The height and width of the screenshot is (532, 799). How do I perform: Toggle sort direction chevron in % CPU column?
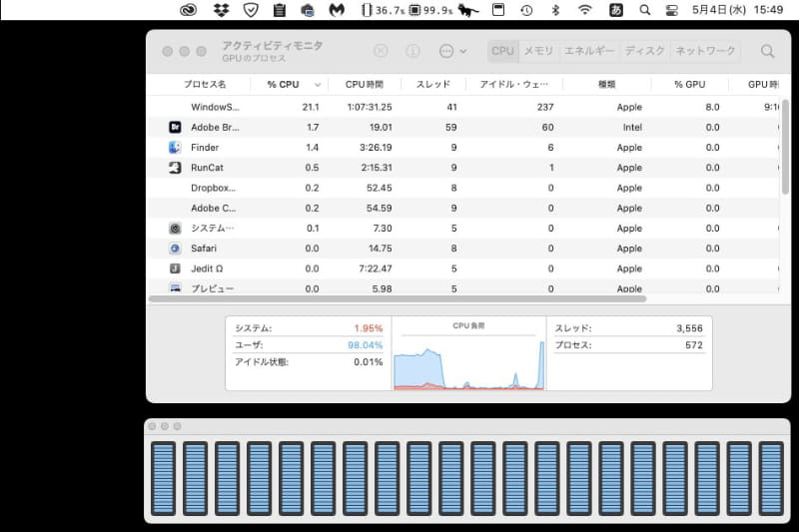(318, 85)
